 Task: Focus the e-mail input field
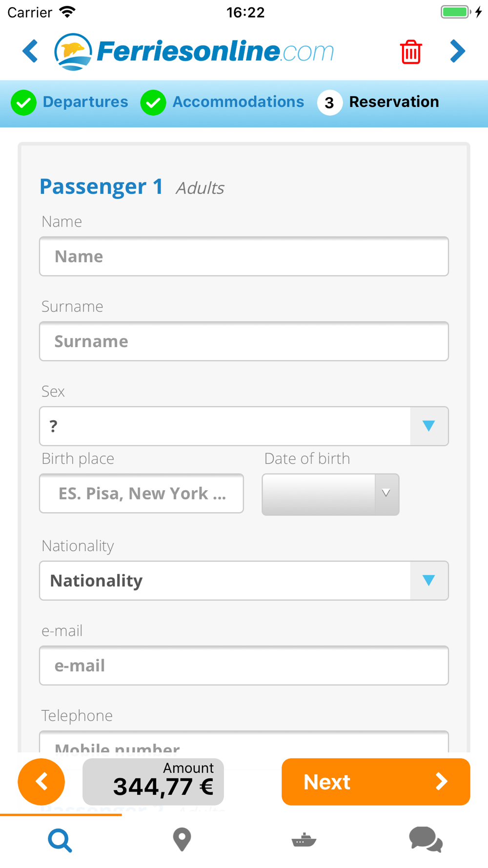(244, 665)
